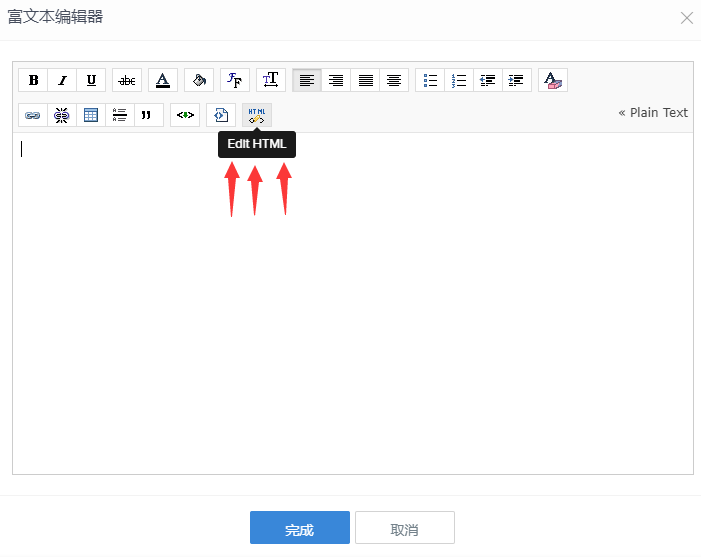The width and height of the screenshot is (701, 557).
Task: Toggle bold formatting
Action: 33,80
